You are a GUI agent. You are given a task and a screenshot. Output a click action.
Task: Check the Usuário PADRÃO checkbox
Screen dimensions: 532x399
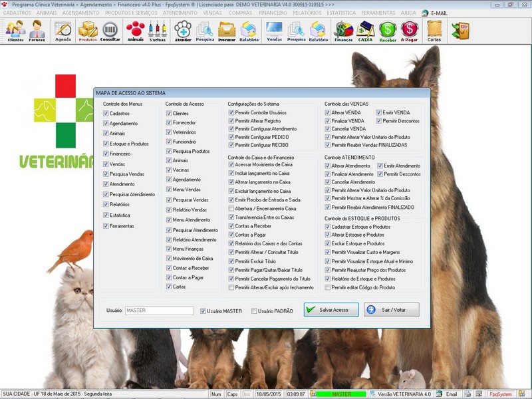254,311
